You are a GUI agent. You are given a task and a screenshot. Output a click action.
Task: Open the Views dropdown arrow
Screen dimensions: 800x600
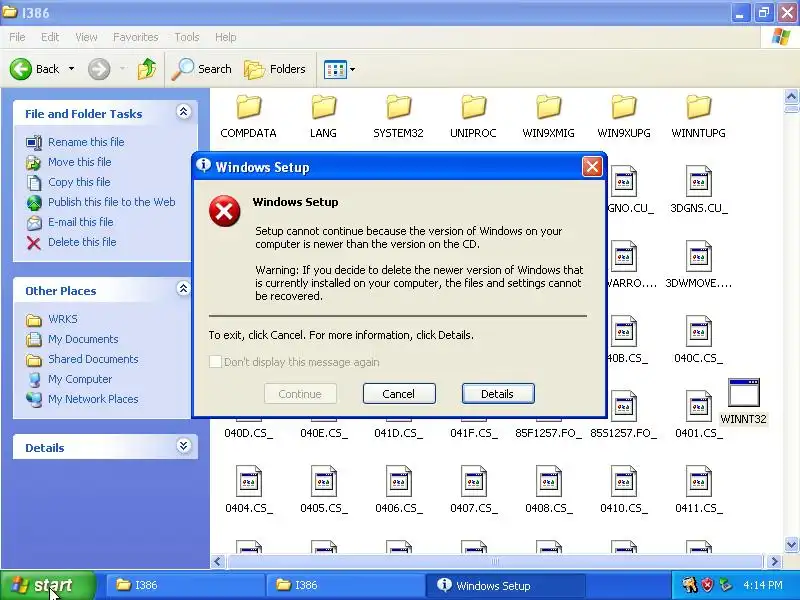pos(353,69)
